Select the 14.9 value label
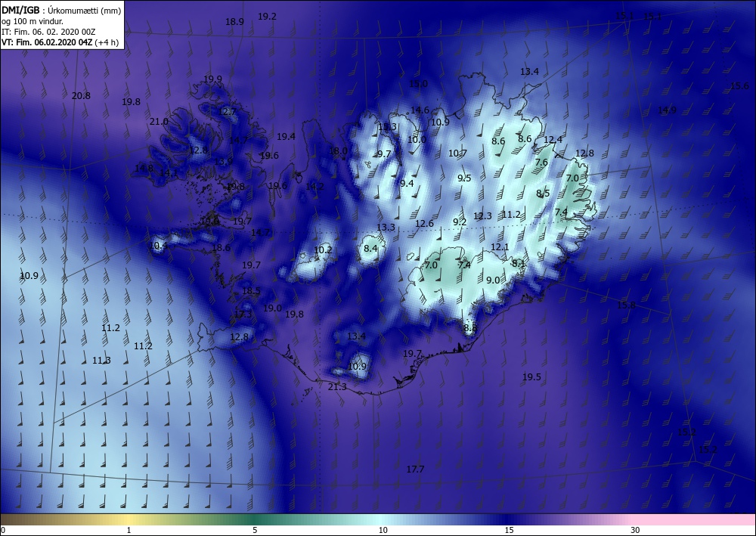 668,110
